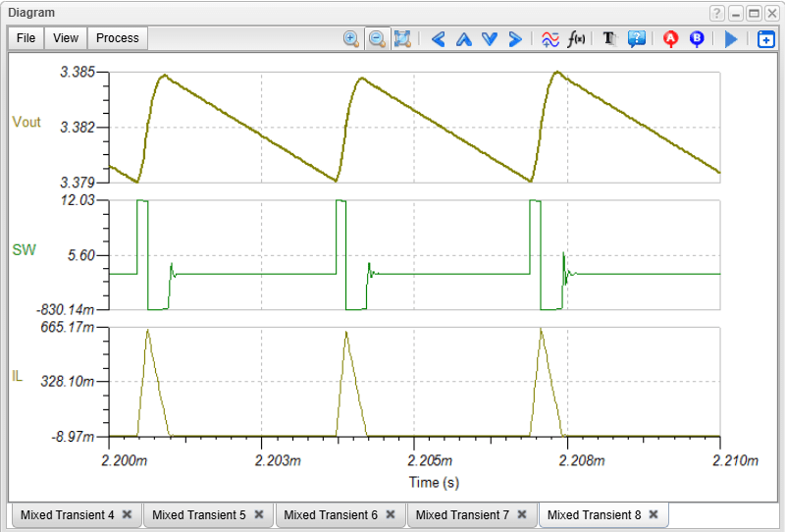Screen dimensions: 785x532
Task: Open the f(x) function post-processor icon
Action: click(x=576, y=38)
